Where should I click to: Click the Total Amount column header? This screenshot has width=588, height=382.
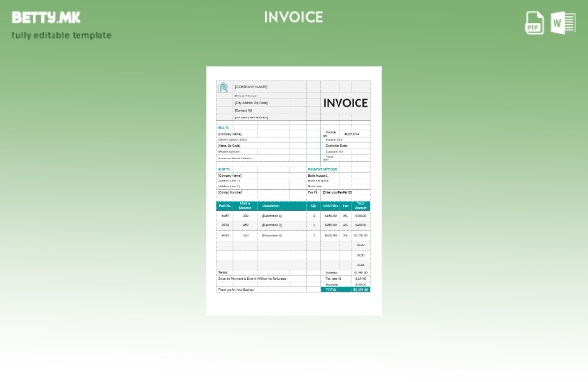coord(360,205)
